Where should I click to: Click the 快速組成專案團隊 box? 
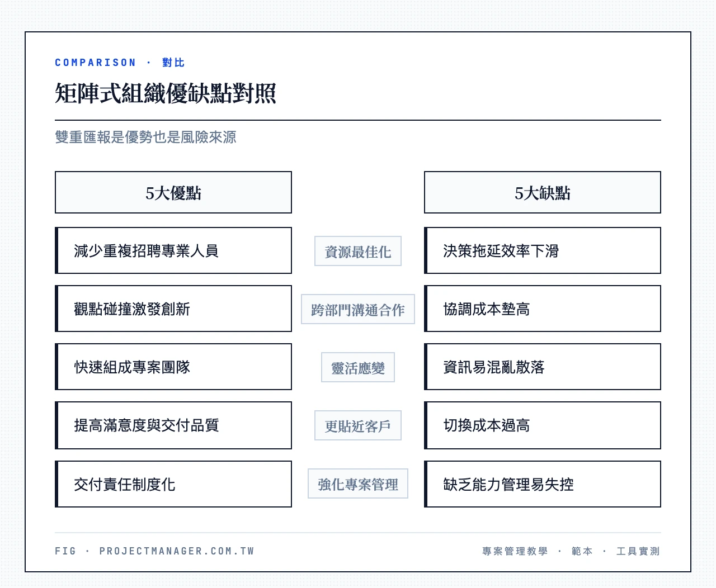pyautogui.click(x=173, y=367)
